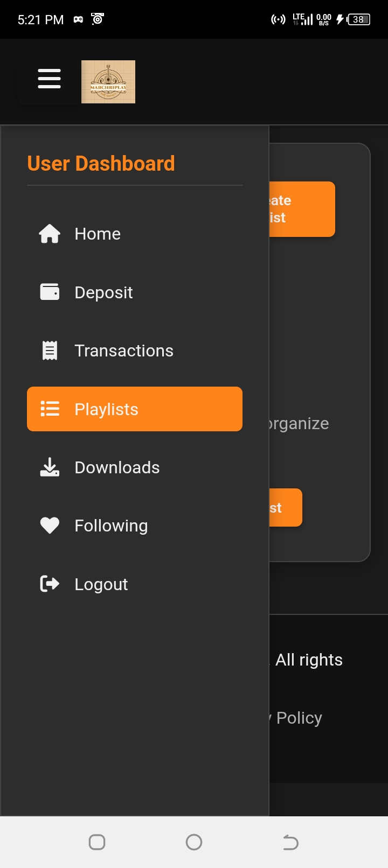The height and width of the screenshot is (868, 388).
Task: Tap the partially hidden Create Playlist button
Action: [302, 209]
